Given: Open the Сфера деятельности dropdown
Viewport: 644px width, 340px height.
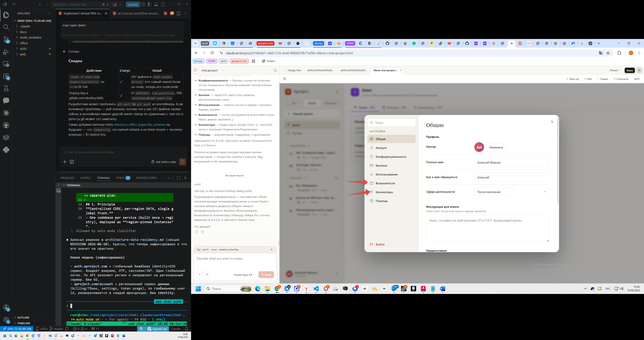Looking at the screenshot, I should [x=511, y=192].
